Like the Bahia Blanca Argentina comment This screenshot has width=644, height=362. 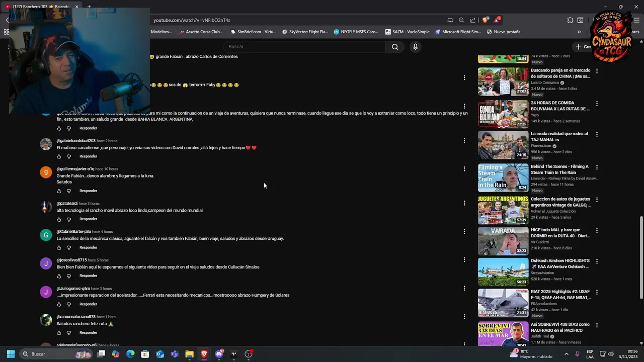tap(59, 128)
